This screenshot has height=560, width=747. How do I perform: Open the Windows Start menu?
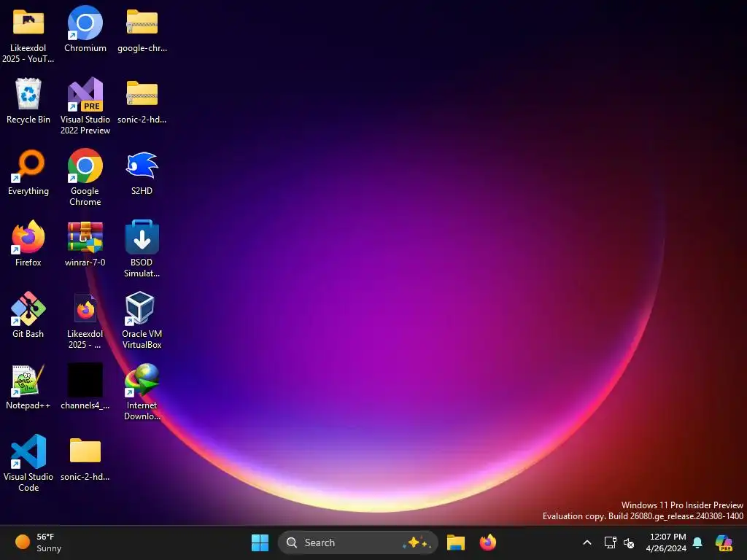[260, 542]
